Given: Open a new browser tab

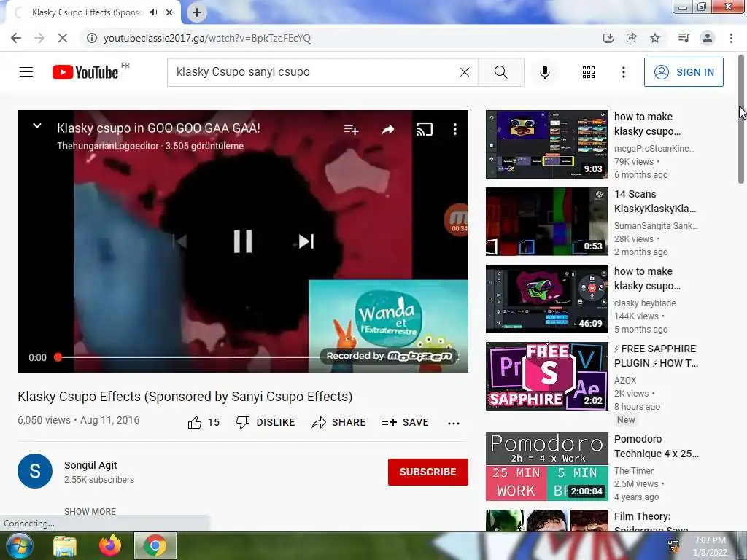Looking at the screenshot, I should [x=197, y=12].
